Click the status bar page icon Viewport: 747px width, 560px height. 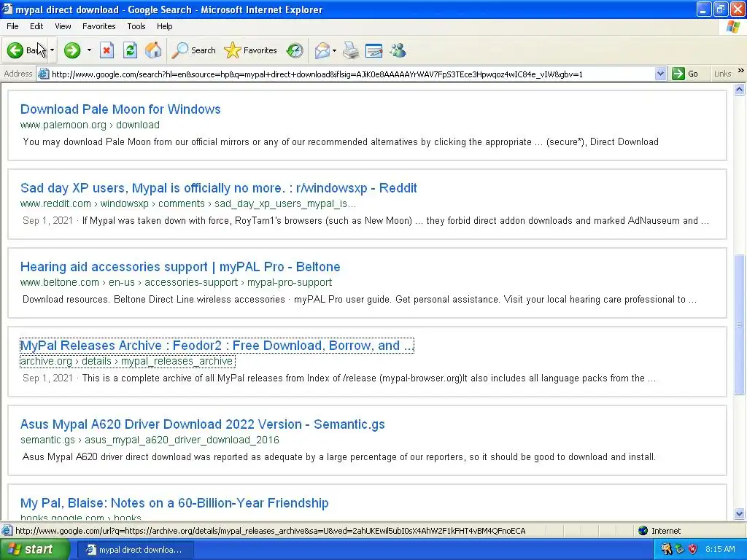coord(7,531)
